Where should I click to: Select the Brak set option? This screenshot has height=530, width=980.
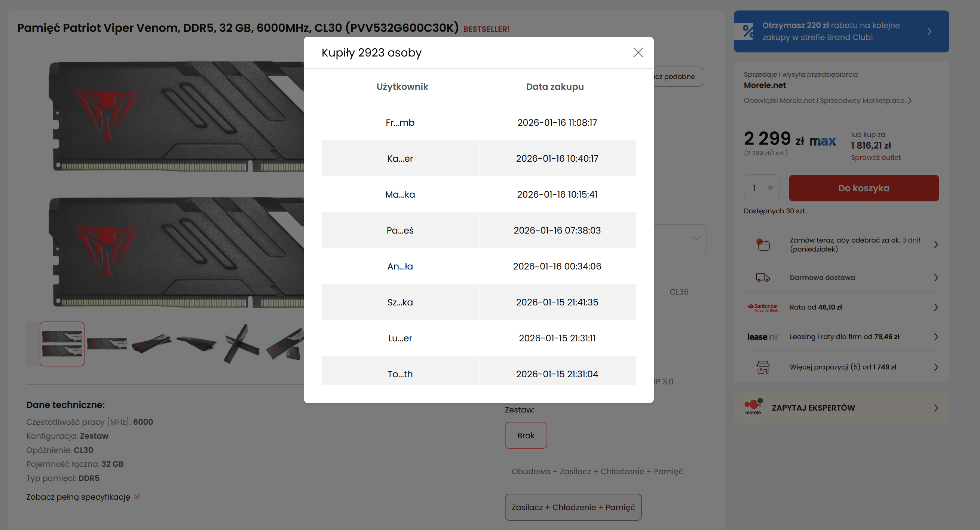pos(526,435)
